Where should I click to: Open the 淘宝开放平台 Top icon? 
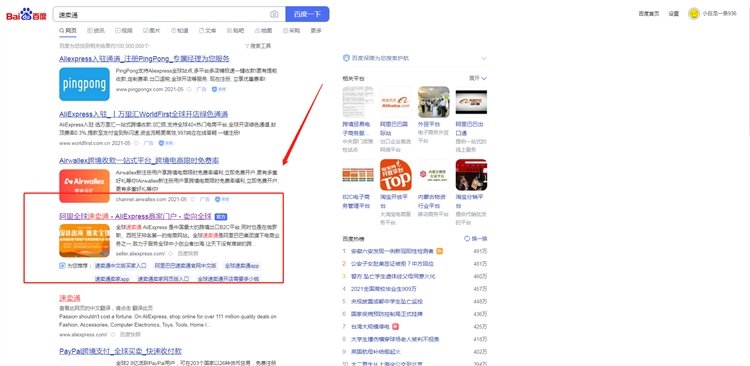point(396,175)
